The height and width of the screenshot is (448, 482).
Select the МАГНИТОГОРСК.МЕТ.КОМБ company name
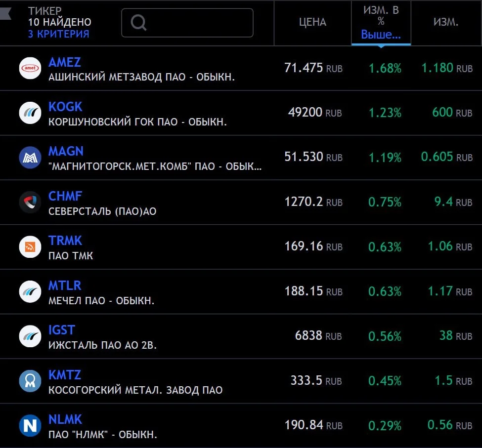tap(155, 166)
